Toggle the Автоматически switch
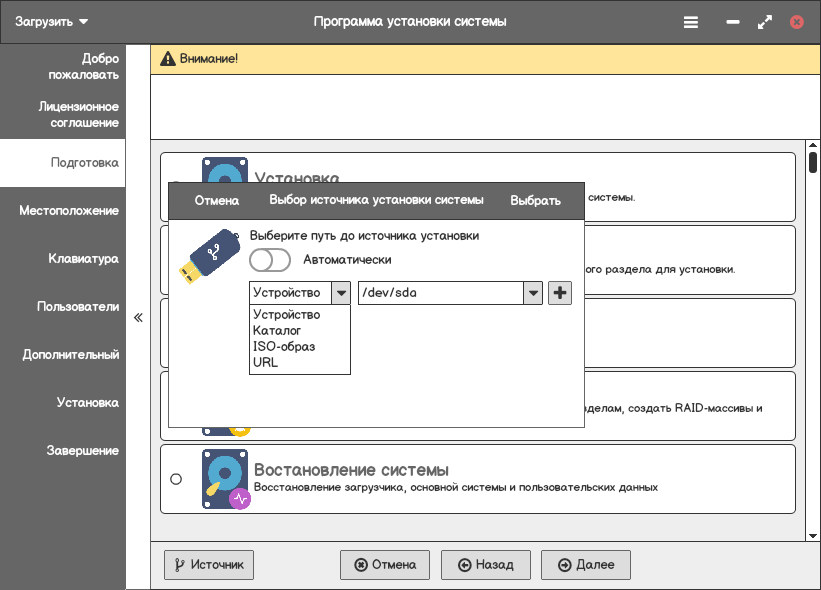Screen dimensions: 821x590 [x=270, y=260]
